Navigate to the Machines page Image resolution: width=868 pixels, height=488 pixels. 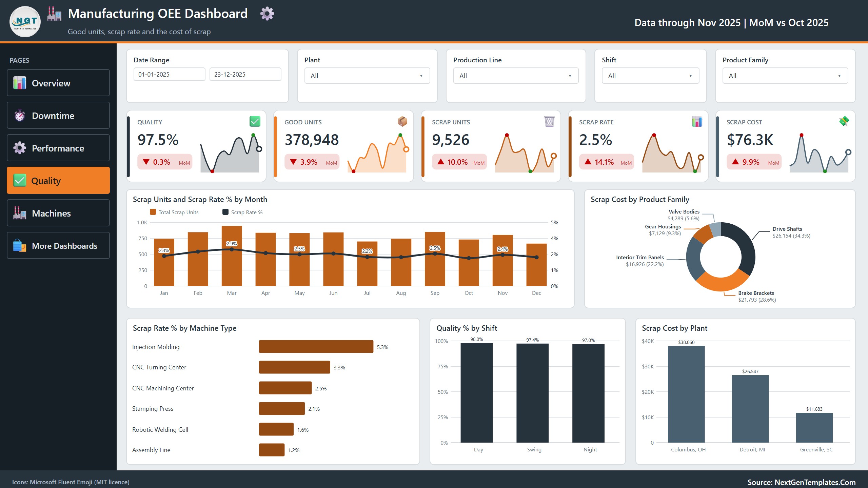click(x=58, y=213)
